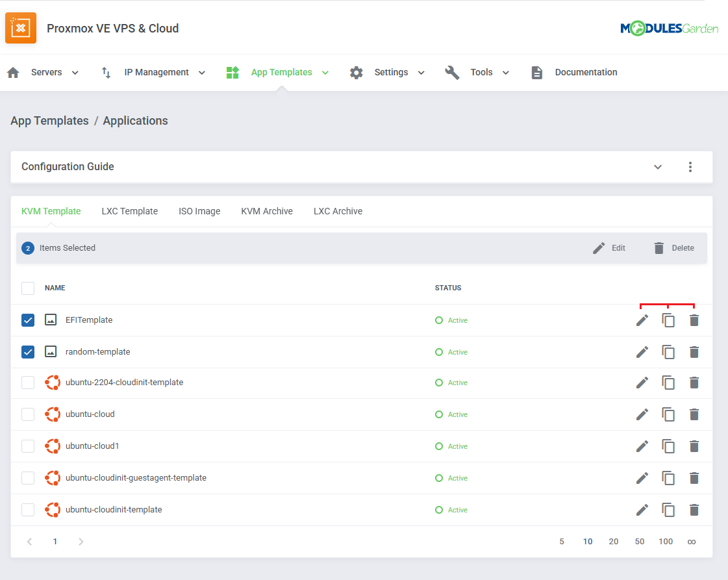Screen dimensions: 728x580
Task: Delete ubuntu-cloudinit-guestagent-template row
Action: (x=694, y=478)
